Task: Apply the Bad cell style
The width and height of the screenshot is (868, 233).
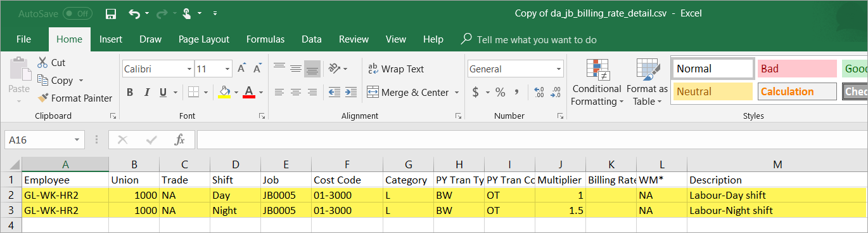Action: (797, 69)
